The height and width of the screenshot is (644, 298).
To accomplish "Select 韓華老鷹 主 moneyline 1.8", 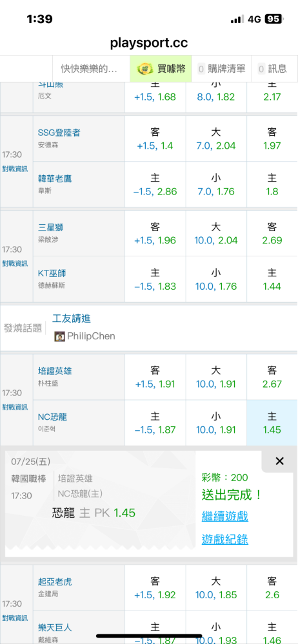I will (272, 184).
